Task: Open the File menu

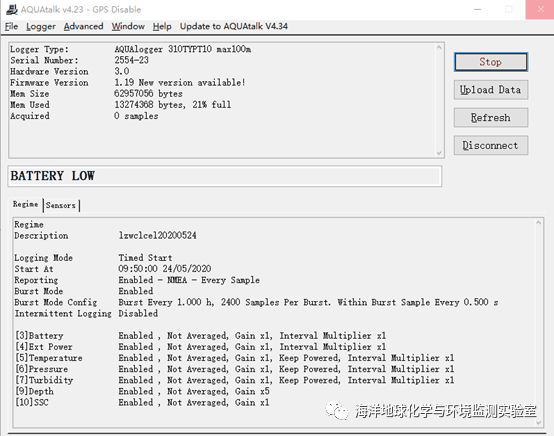Action: pyautogui.click(x=11, y=26)
